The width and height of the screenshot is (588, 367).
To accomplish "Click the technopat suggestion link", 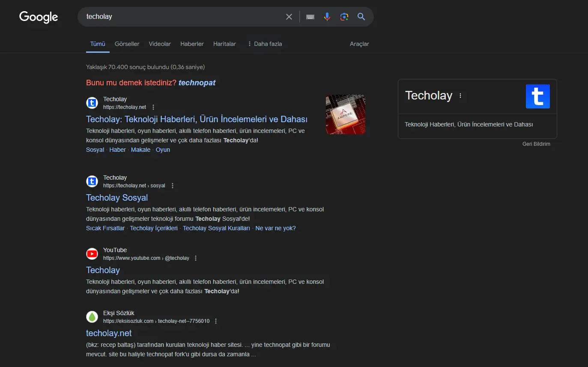I will [197, 83].
